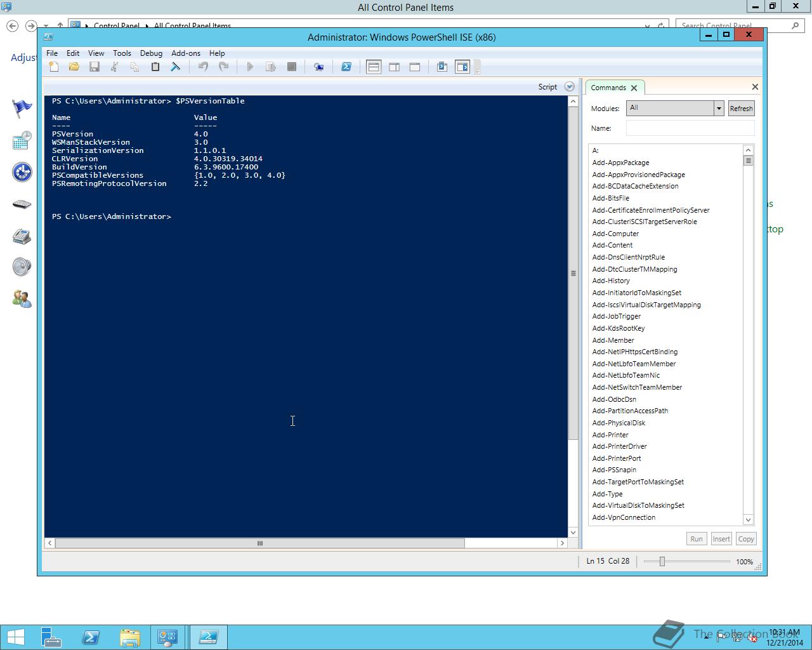Open the Debug menu
Viewport: 812px width, 650px height.
151,53
